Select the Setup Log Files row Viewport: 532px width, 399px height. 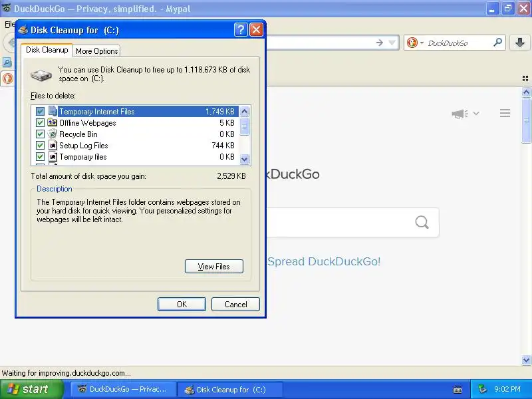click(135, 146)
